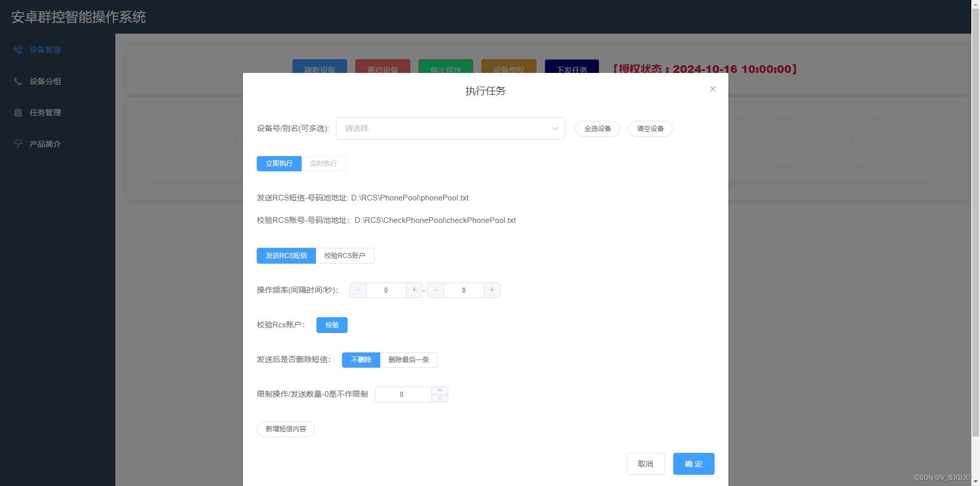Toggle the 校验 option for Rcs账户
Viewport: 980px width, 486px height.
[x=332, y=325]
